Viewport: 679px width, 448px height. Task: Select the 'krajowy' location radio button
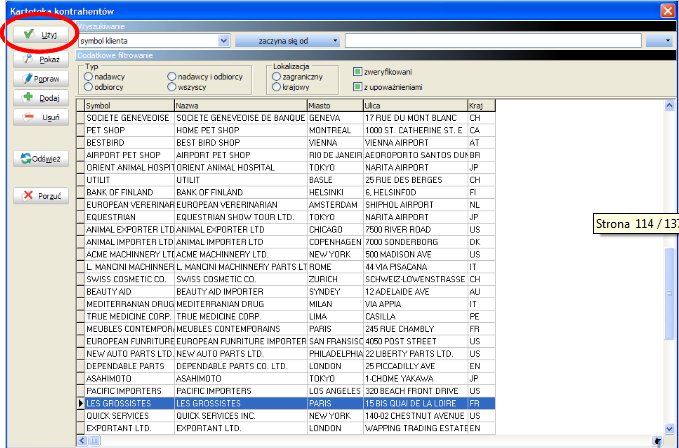click(276, 87)
